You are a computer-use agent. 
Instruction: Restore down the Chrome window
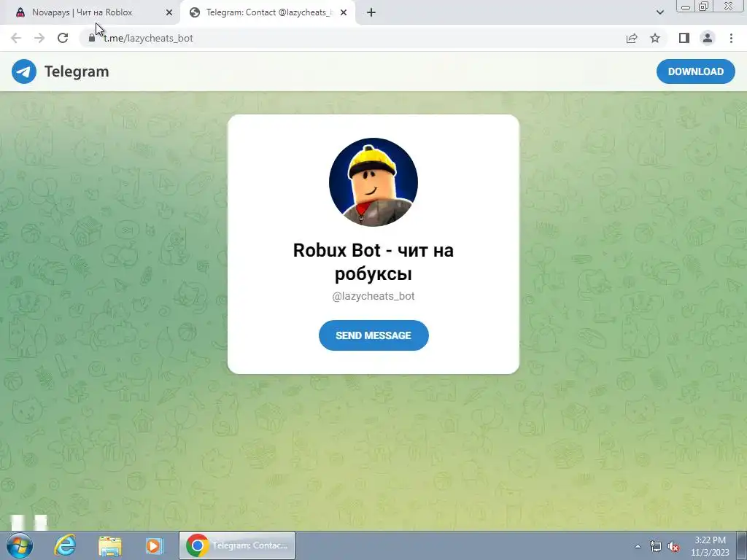coord(704,6)
